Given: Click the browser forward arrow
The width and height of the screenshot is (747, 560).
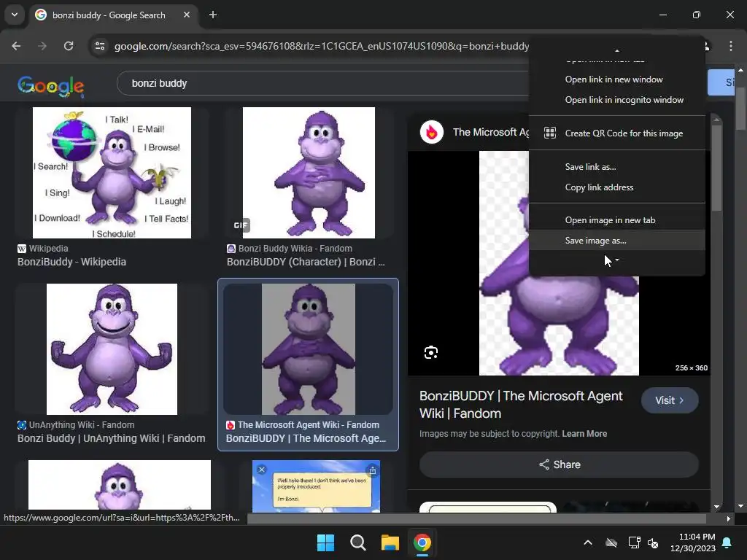Looking at the screenshot, I should point(42,46).
